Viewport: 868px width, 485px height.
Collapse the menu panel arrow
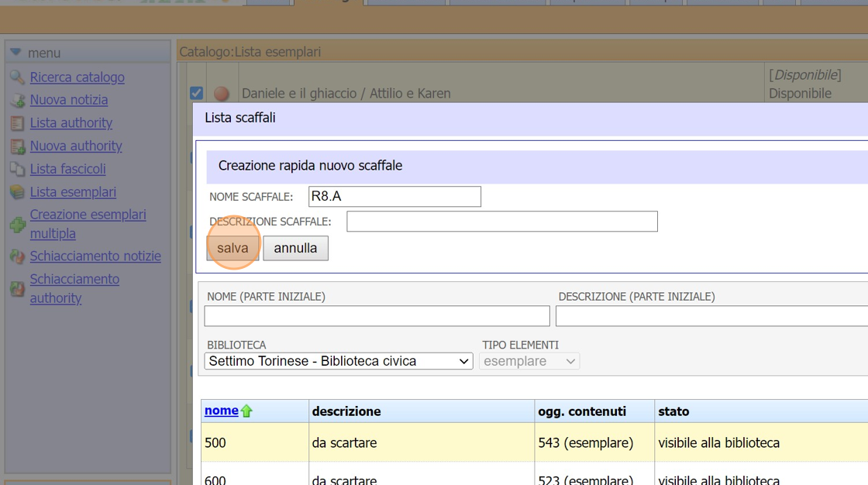pyautogui.click(x=15, y=53)
